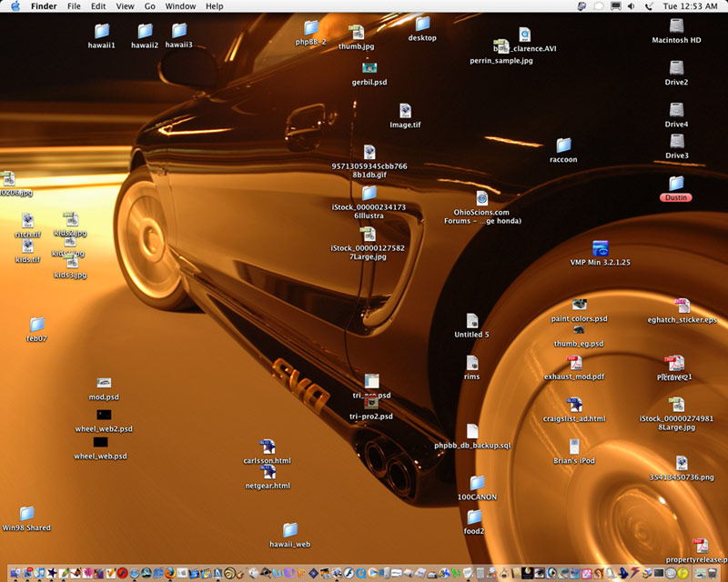Viewport: 728px width, 582px height.
Task: Open the Finder application menu
Action: pos(44,6)
